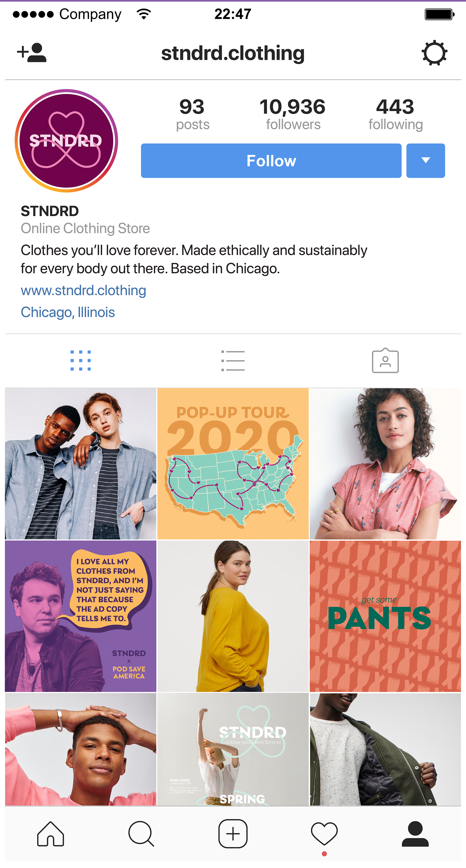Open the settings gear icon

[x=434, y=53]
